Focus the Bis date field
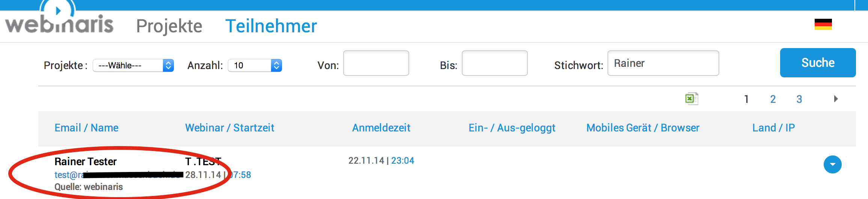This screenshot has width=868, height=199. 494,63
